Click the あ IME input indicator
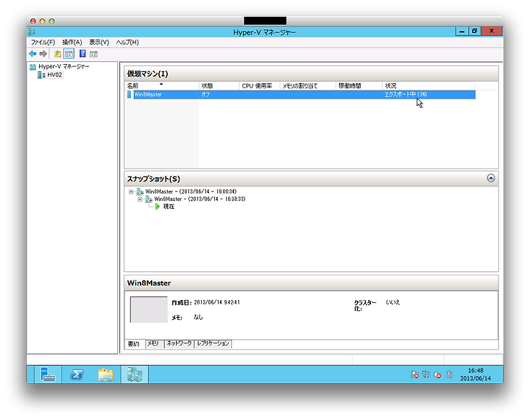530x420 pixels. tap(449, 374)
